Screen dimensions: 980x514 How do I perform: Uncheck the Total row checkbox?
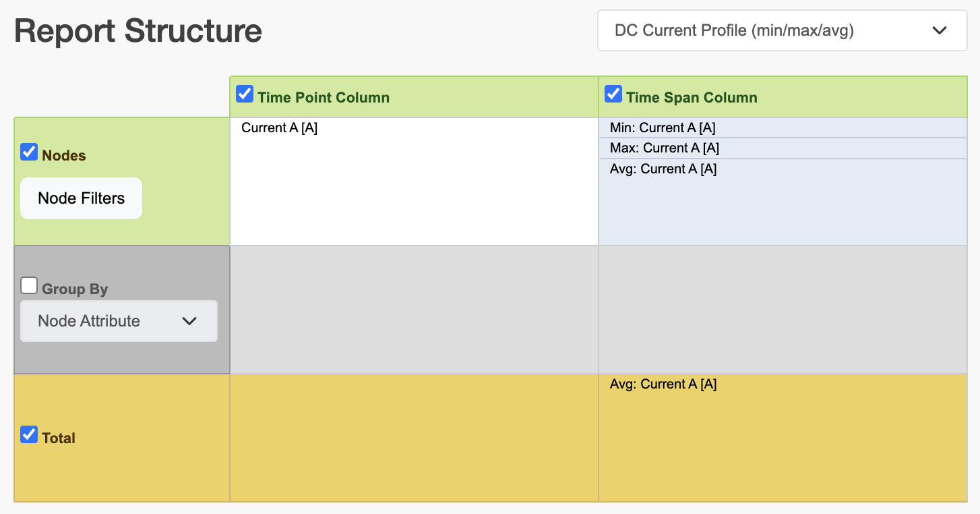click(x=29, y=435)
